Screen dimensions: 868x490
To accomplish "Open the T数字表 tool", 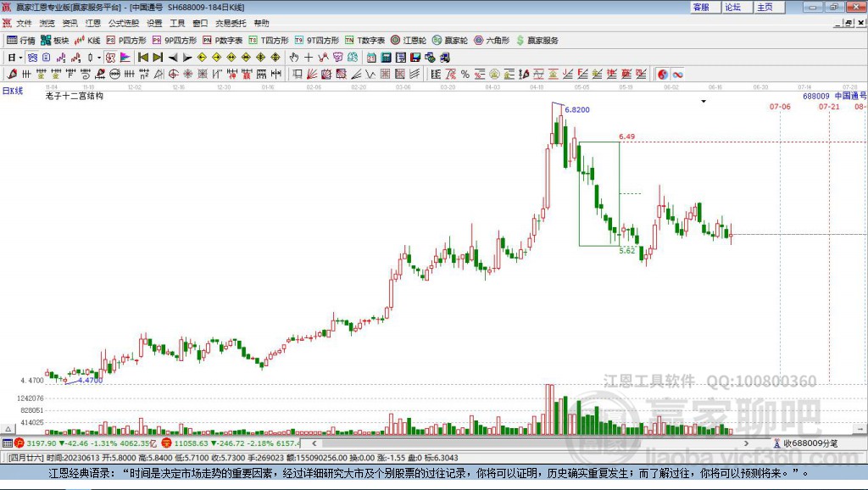I will pyautogui.click(x=364, y=41).
